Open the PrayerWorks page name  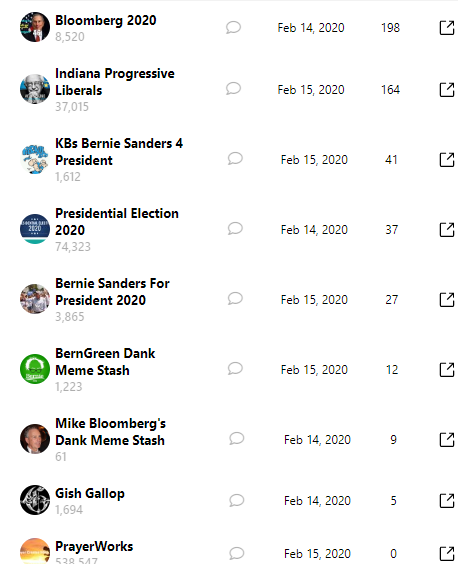[x=94, y=546]
